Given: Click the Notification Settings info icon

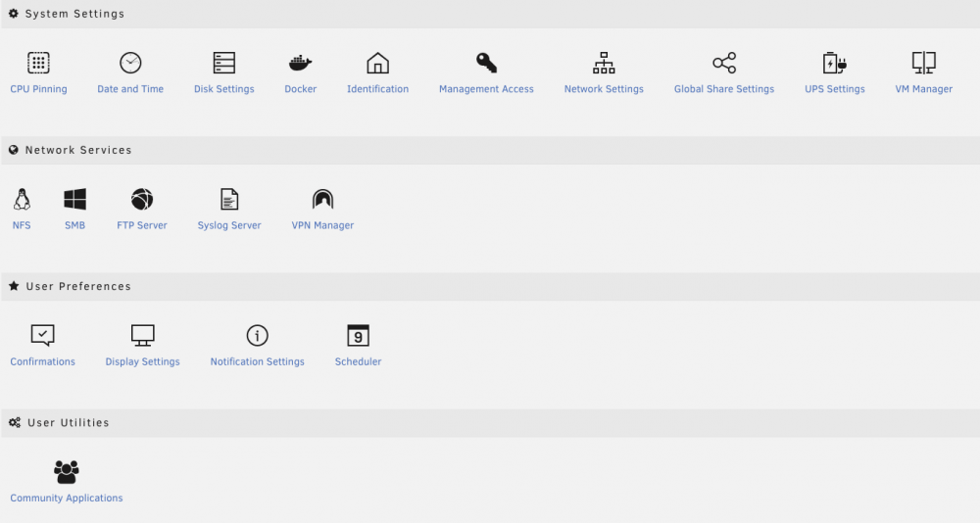Looking at the screenshot, I should pos(257,336).
